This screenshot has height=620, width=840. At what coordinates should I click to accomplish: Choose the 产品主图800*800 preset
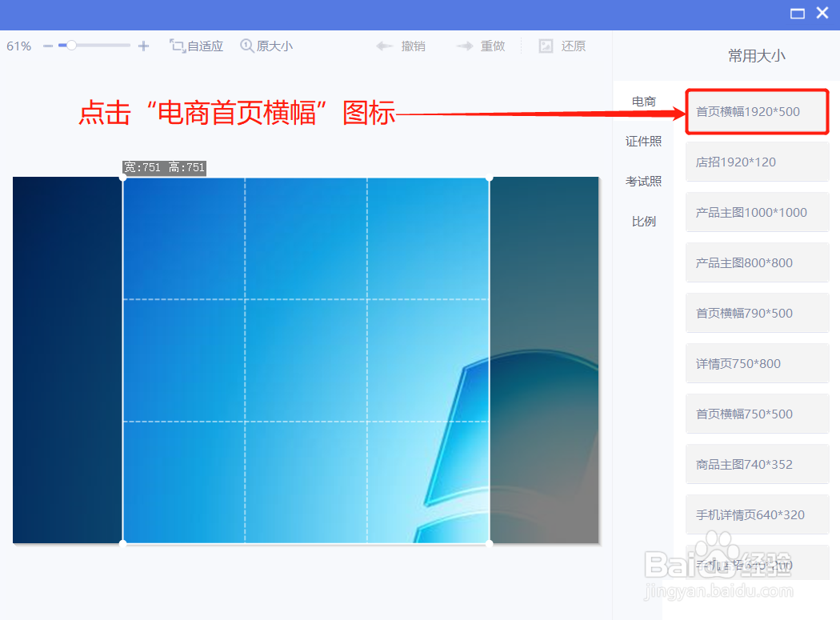[x=756, y=262]
